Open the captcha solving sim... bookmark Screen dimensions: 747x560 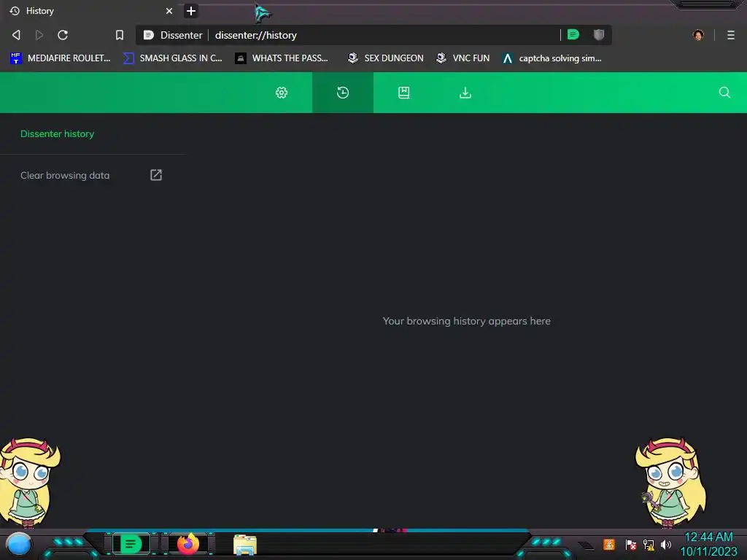(x=551, y=58)
